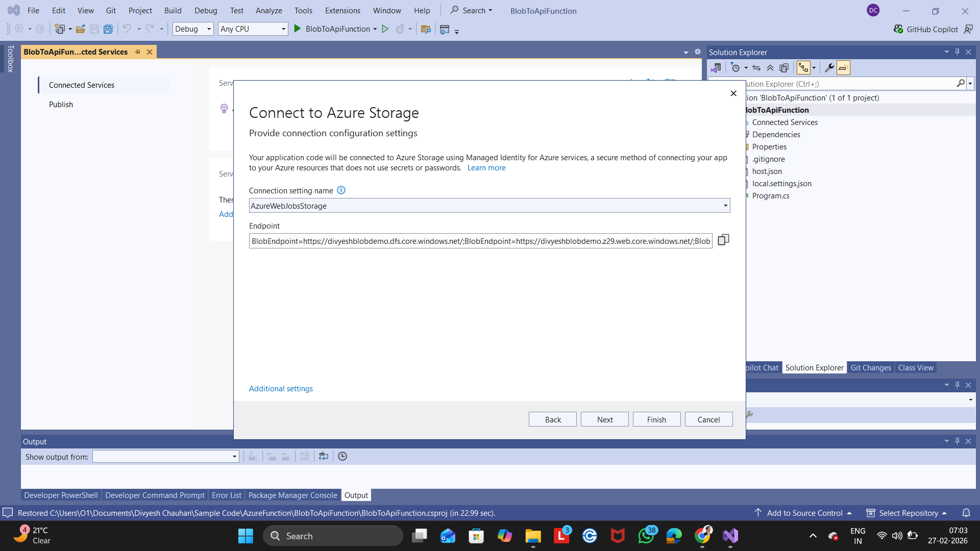Open Solution Explorer Properties wrench icon
The height and width of the screenshot is (551, 980).
(x=829, y=68)
